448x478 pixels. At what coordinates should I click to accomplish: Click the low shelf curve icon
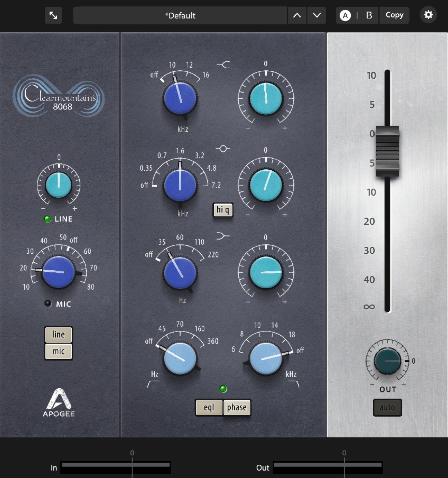click(223, 236)
